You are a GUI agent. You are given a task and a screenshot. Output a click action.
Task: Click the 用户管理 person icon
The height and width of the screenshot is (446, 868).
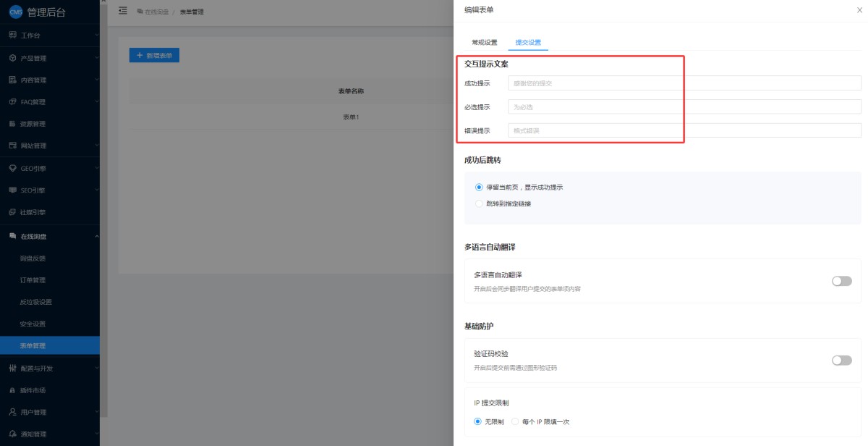pyautogui.click(x=12, y=412)
